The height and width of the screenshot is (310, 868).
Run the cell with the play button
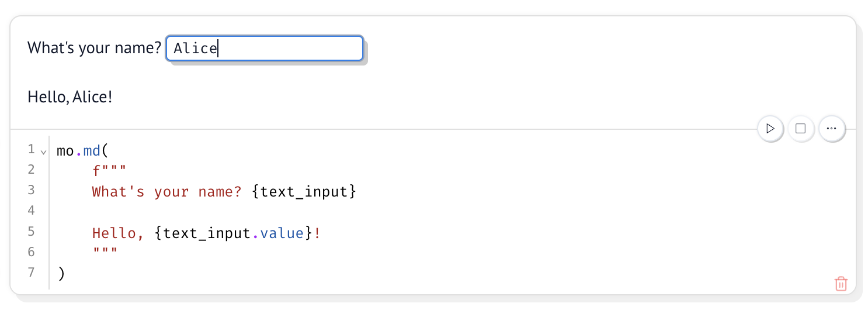770,129
